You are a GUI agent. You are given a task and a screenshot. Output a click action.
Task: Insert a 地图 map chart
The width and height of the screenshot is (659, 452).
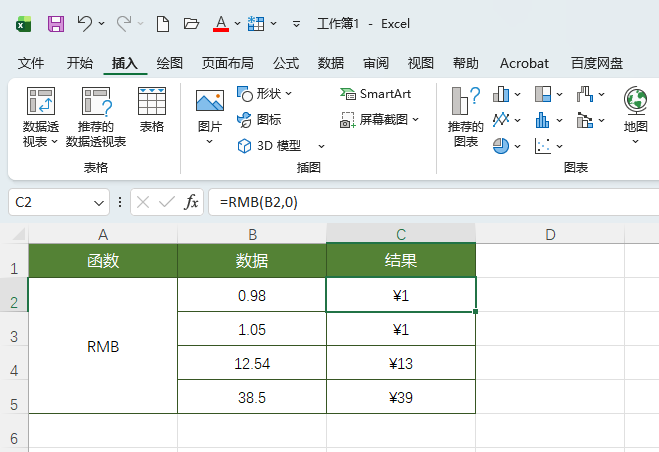coord(635,116)
